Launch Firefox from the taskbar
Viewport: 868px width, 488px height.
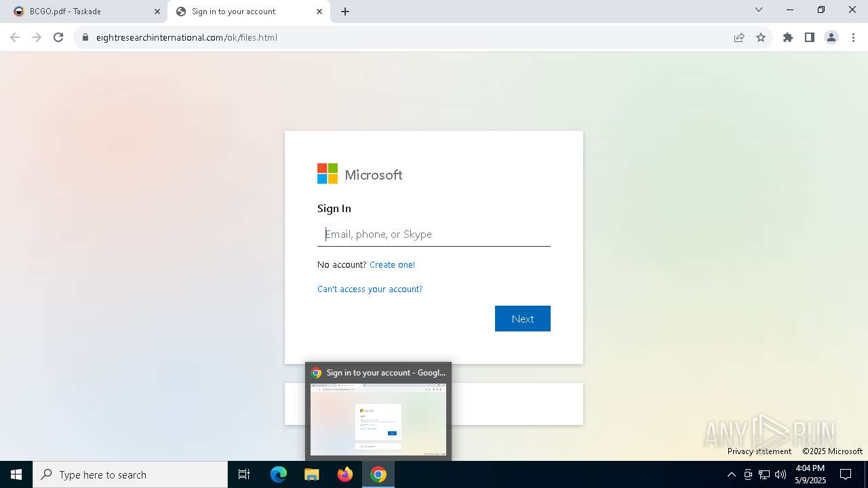pos(345,474)
